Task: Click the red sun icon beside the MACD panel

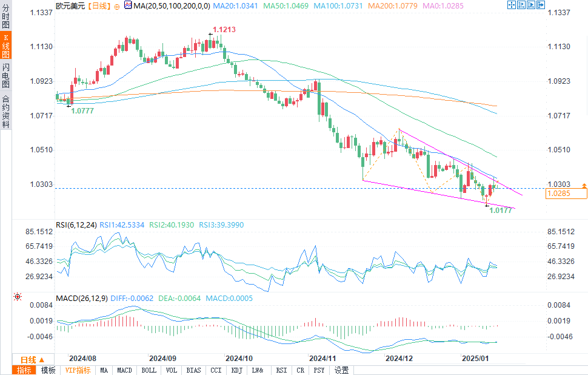Action: pos(18,297)
